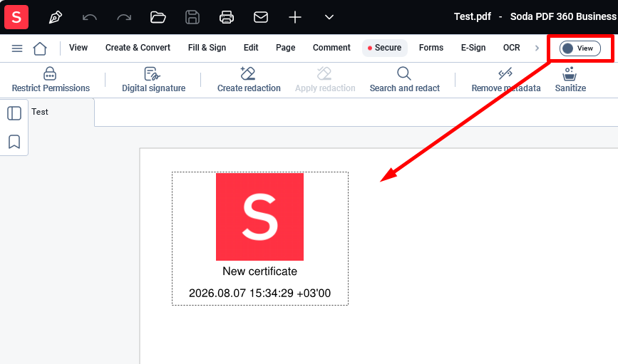Click the Test.pdf file name in title bar
Viewport: 618px width, 364px height.
click(472, 16)
